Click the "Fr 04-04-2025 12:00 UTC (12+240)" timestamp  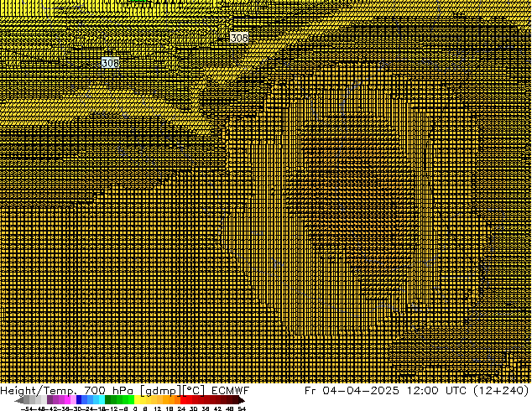[x=416, y=391]
